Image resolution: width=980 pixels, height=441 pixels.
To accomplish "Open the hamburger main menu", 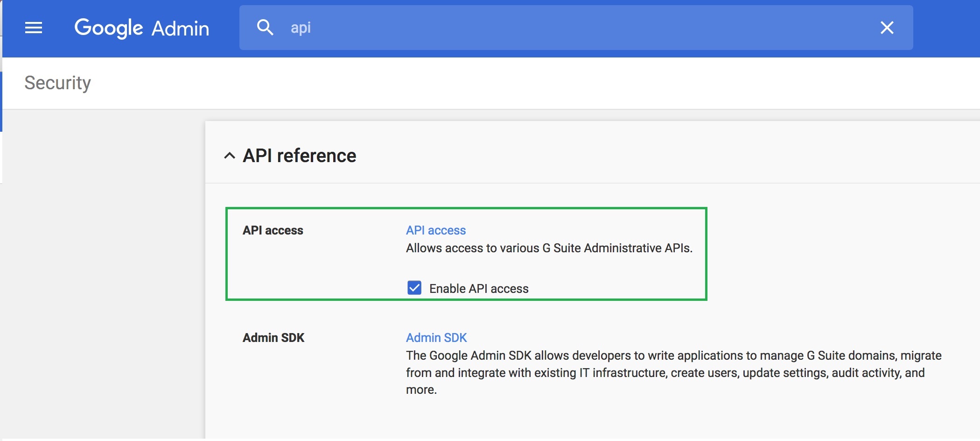I will 34,28.
